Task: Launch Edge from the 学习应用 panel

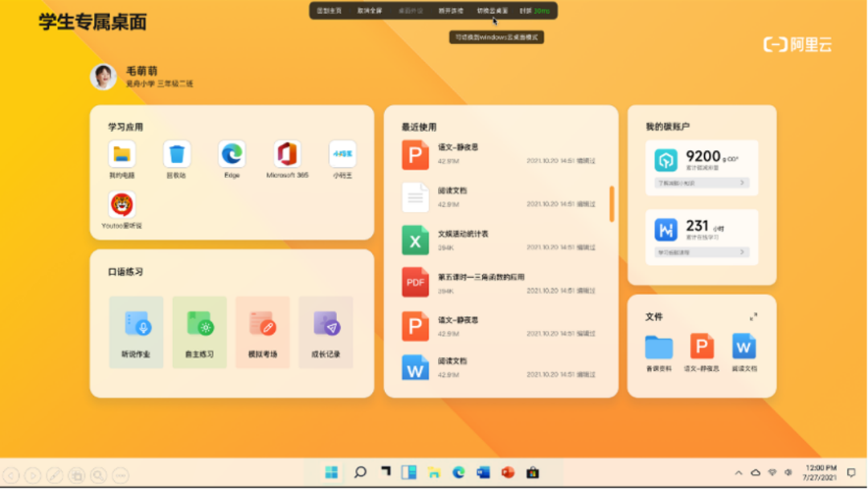Action: [x=232, y=154]
